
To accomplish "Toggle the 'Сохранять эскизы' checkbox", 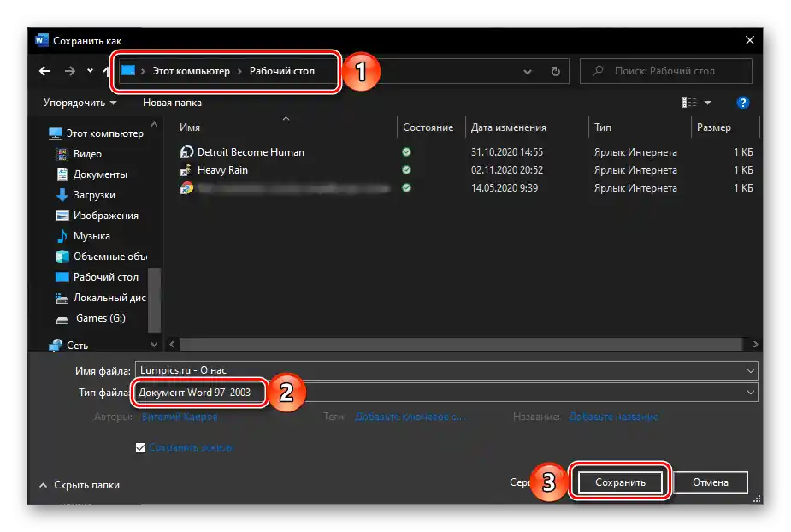I will pyautogui.click(x=141, y=447).
